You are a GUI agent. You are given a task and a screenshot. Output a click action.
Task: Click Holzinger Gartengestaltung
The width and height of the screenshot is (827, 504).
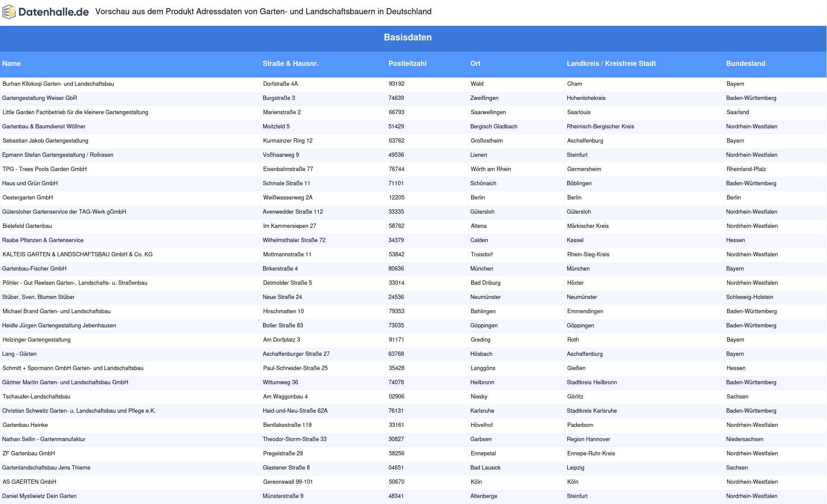(x=37, y=340)
